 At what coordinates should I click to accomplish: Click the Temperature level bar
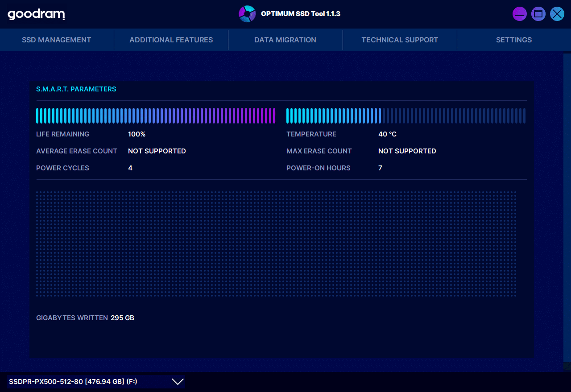[x=405, y=116]
